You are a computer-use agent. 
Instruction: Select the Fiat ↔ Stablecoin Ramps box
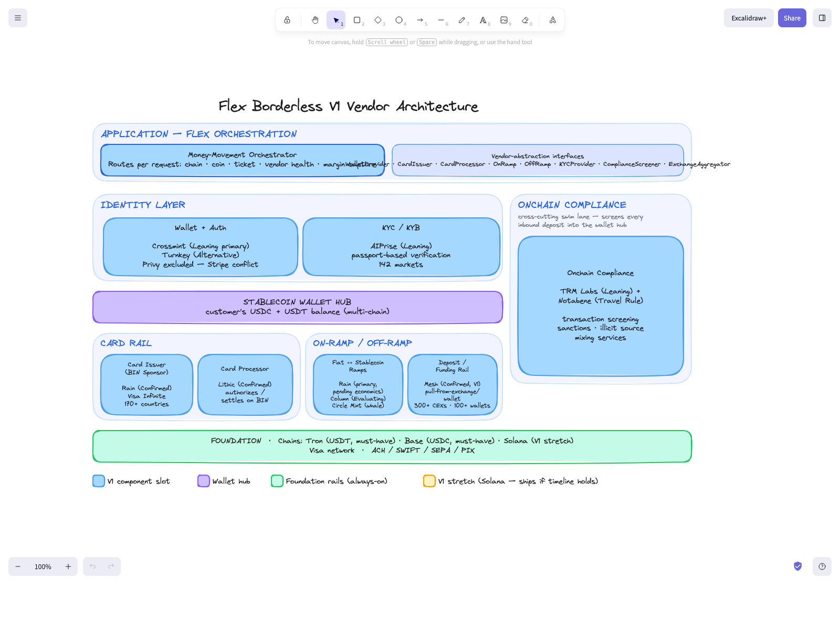coord(358,384)
